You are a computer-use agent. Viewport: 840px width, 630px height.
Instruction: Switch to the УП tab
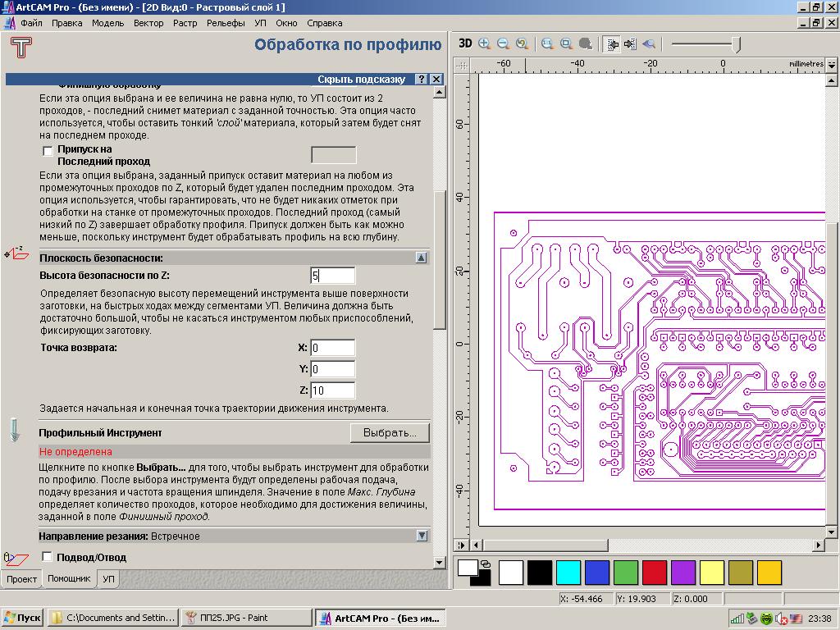108,579
